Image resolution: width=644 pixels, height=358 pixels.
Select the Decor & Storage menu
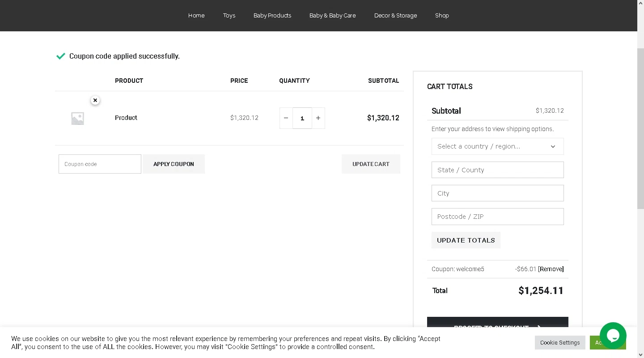coord(395,15)
